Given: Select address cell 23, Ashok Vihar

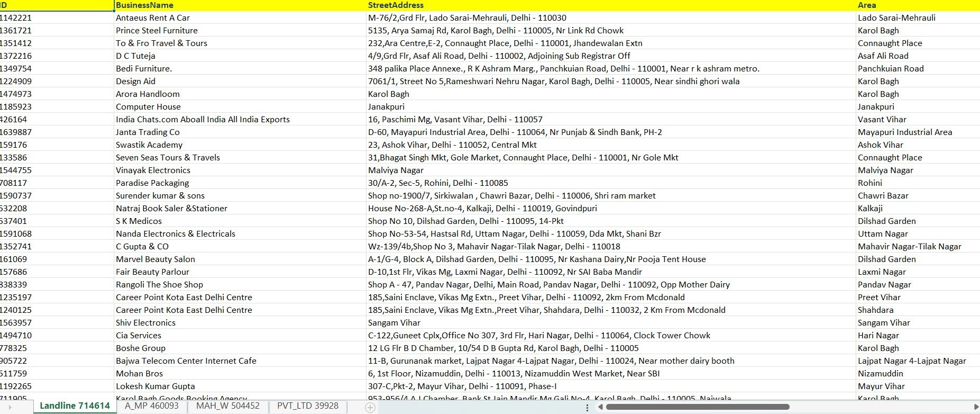Looking at the screenshot, I should pyautogui.click(x=610, y=145).
